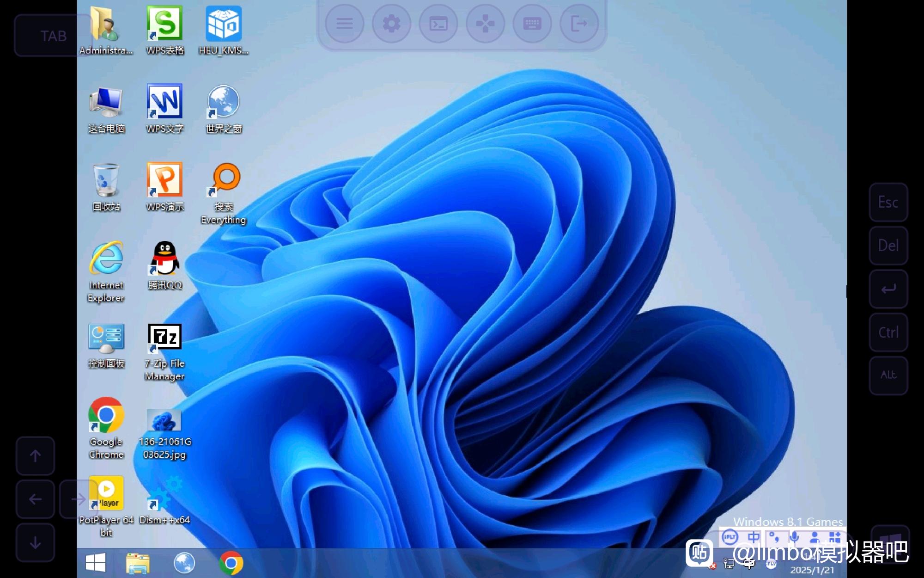Viewport: 924px width, 578px height.
Task: Open emulator settings gear button
Action: coord(391,24)
